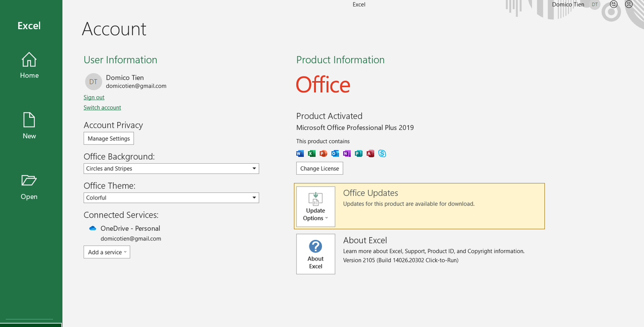
Task: Click the OneDrive cloud icon
Action: (x=93, y=228)
